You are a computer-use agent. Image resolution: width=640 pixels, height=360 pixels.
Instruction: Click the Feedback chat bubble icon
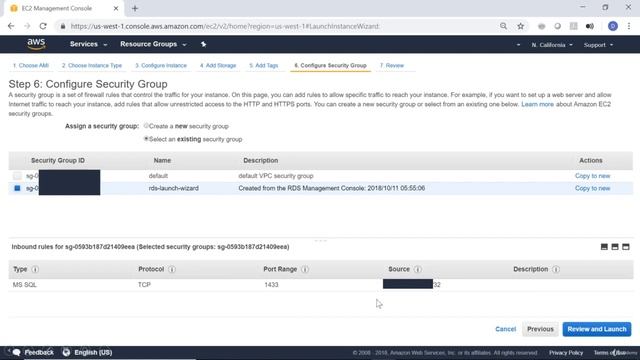[16, 352]
